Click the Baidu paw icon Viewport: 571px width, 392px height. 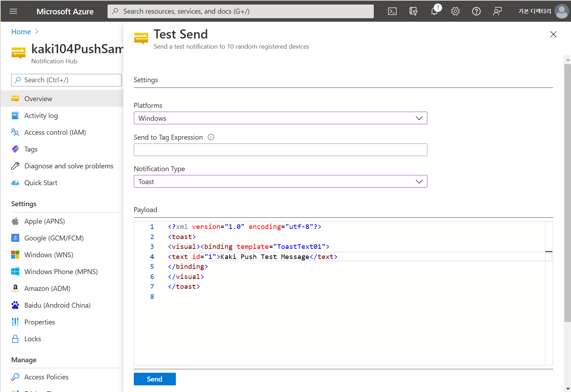coord(15,305)
